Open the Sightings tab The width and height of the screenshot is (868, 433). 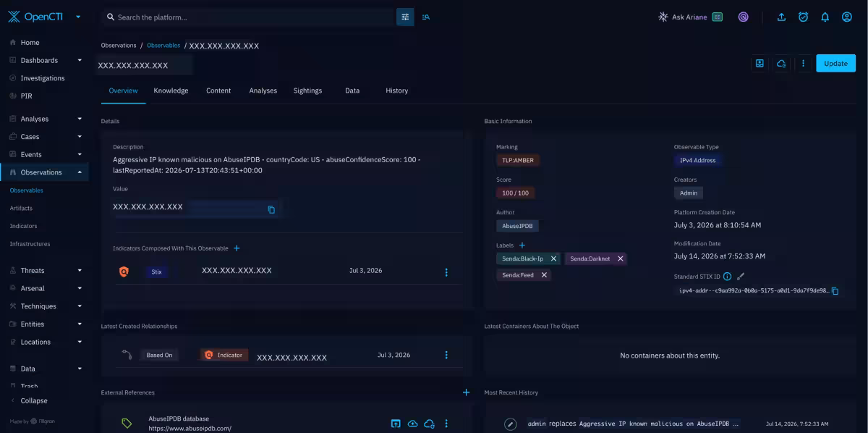coord(307,91)
